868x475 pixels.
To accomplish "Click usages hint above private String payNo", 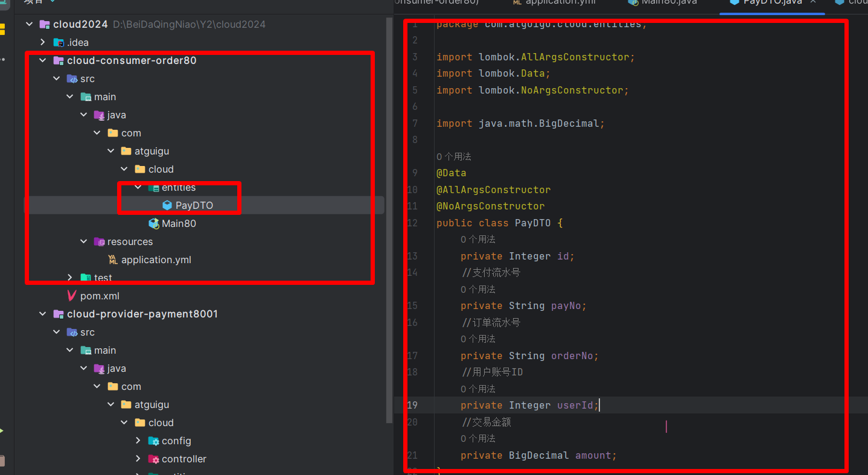I will [478, 289].
